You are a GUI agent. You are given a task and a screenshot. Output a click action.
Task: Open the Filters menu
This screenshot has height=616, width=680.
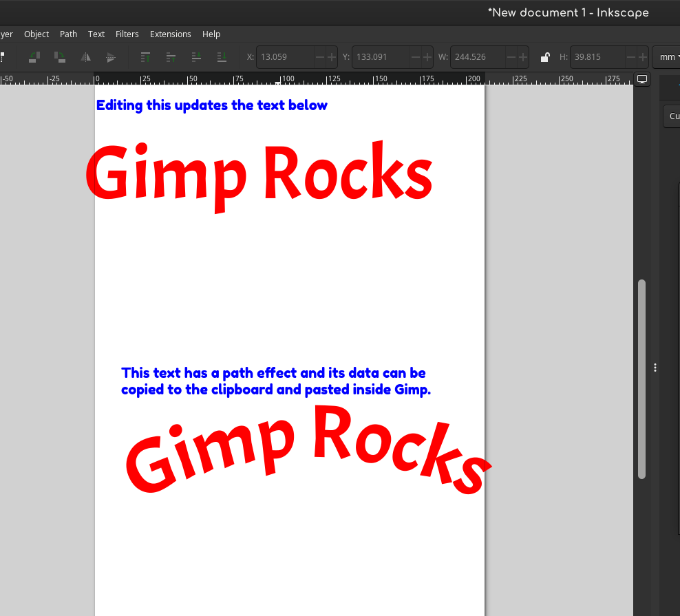pyautogui.click(x=127, y=34)
